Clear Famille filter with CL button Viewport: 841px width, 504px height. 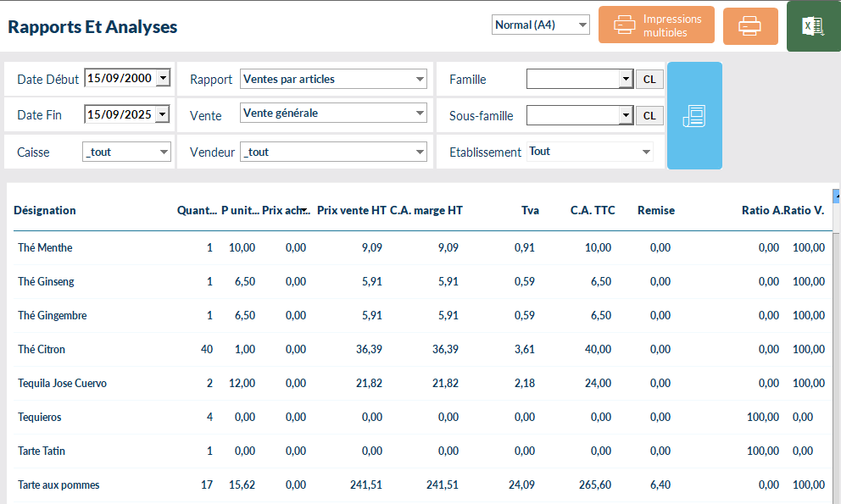[x=649, y=80]
